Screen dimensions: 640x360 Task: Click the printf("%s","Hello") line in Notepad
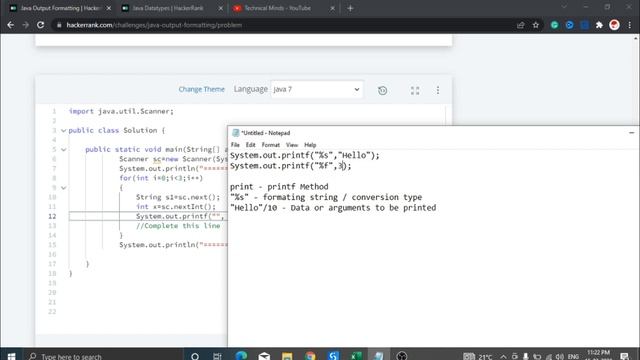[x=304, y=156]
